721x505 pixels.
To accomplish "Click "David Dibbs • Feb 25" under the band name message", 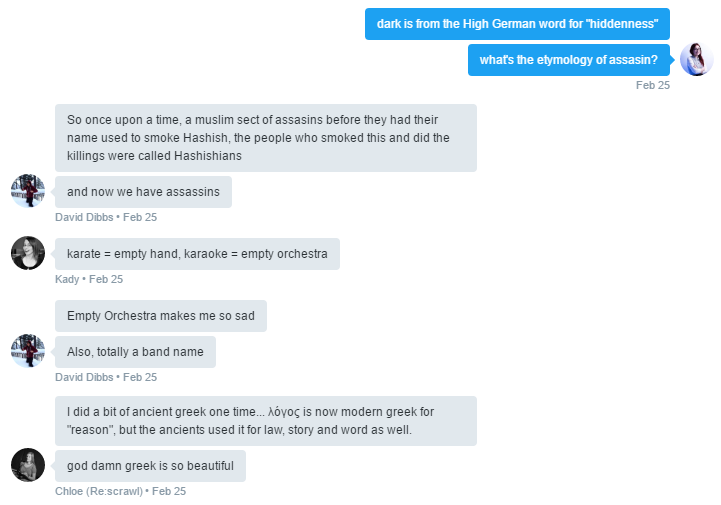I will [106, 377].
